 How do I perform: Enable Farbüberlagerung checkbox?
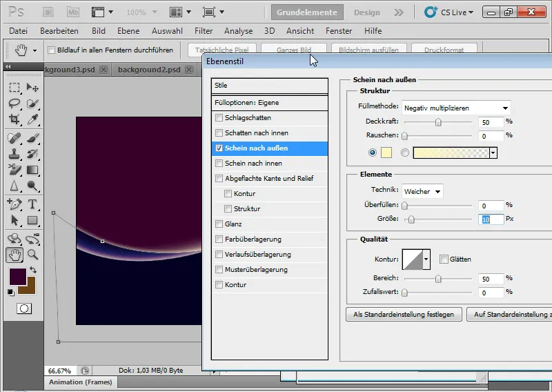[x=219, y=239]
